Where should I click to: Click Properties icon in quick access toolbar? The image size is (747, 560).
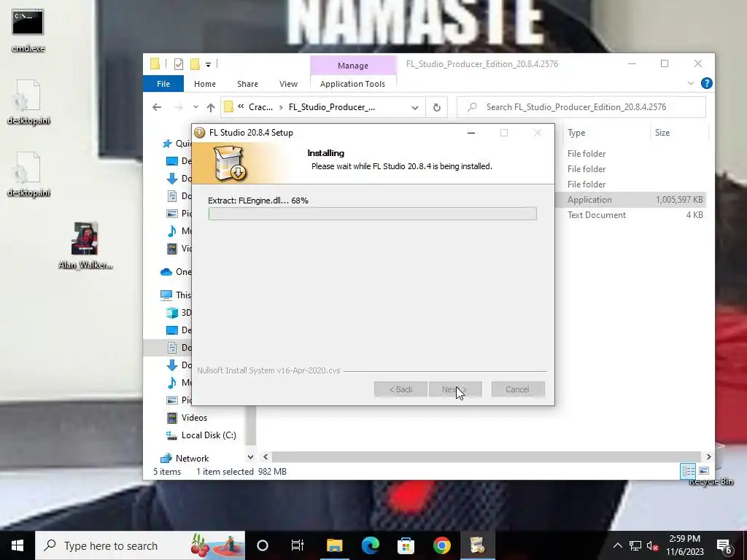click(x=179, y=64)
